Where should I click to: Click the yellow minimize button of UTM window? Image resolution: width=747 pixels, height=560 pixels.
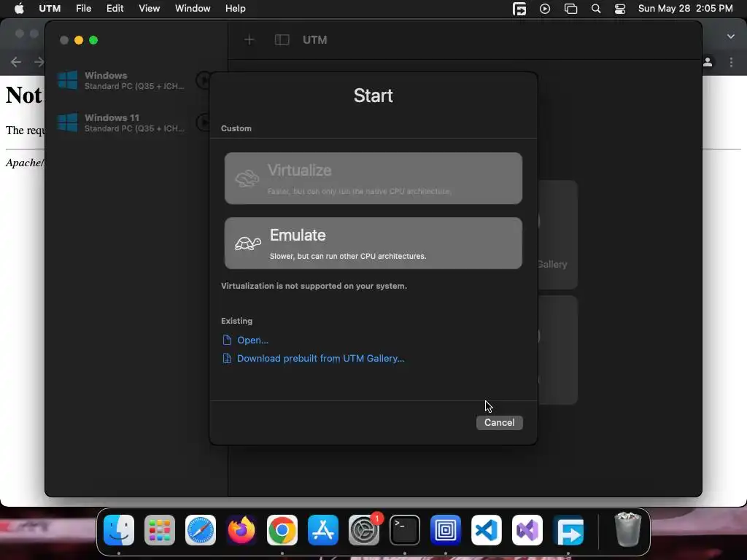(79, 40)
